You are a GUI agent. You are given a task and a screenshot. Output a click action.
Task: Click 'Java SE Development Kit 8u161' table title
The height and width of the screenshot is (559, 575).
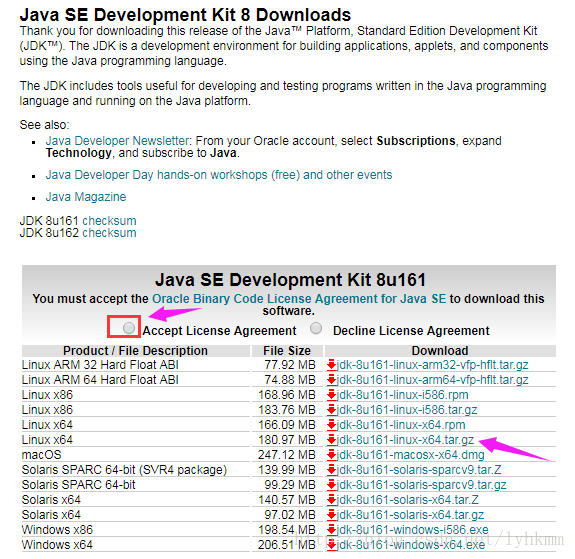pos(290,280)
